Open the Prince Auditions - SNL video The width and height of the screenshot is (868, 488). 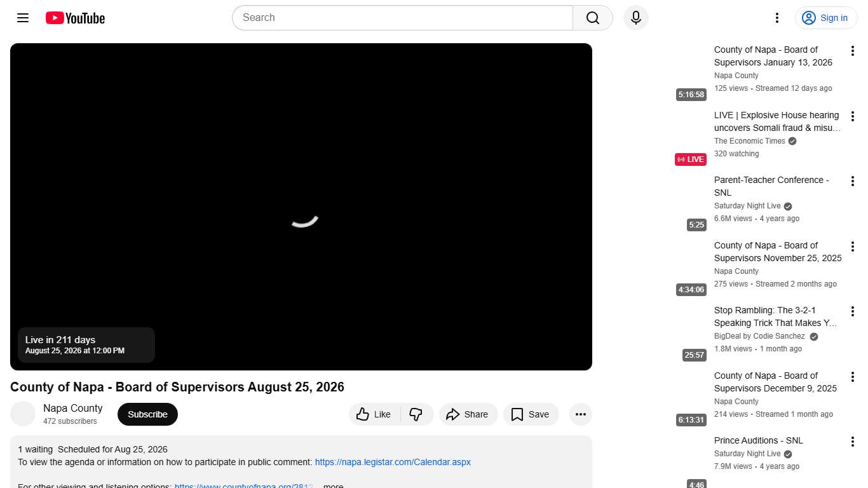758,440
